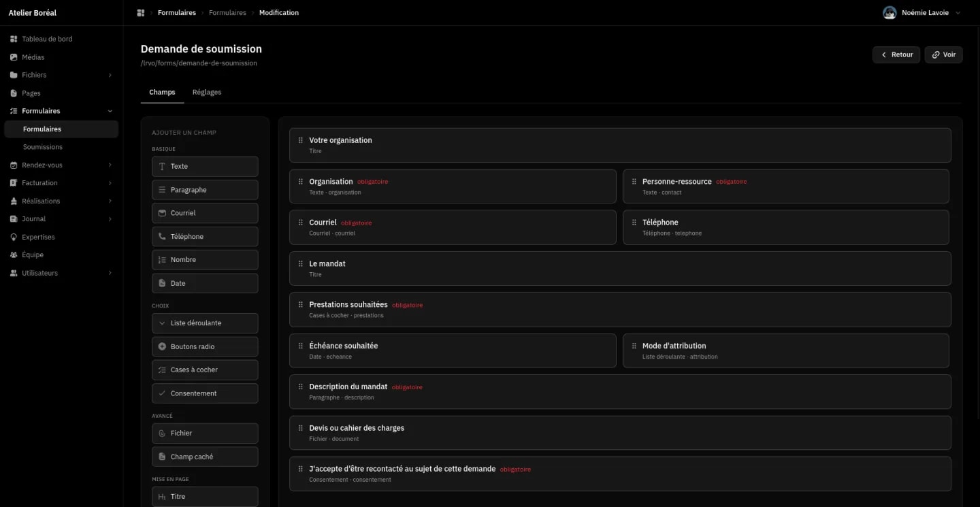The image size is (980, 507).
Task: Click the Voir button
Action: point(943,54)
